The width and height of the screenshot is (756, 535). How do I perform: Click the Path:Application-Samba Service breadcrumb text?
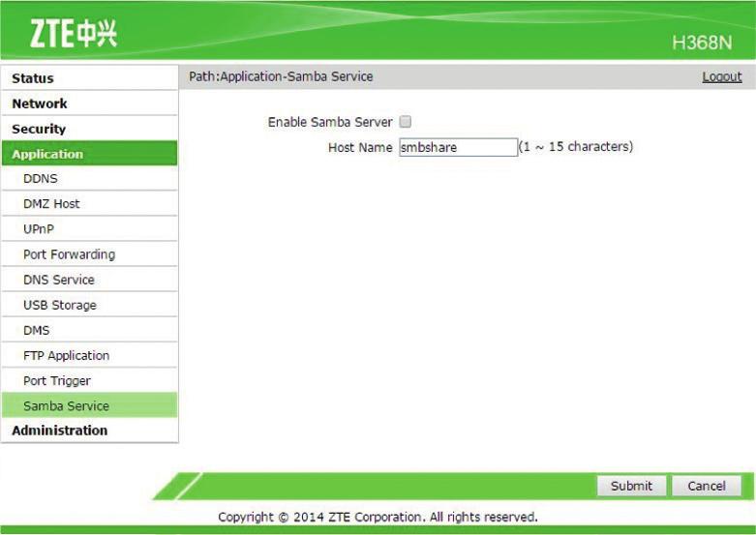tap(281, 76)
